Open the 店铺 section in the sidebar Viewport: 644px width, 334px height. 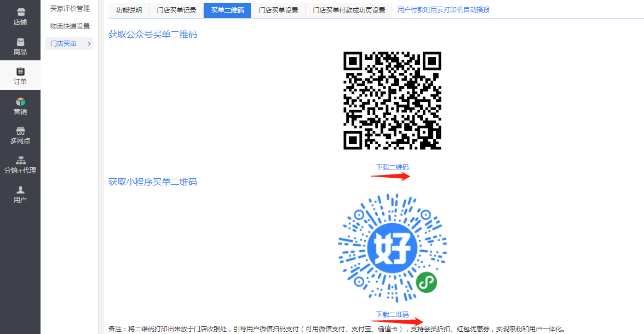tap(20, 17)
